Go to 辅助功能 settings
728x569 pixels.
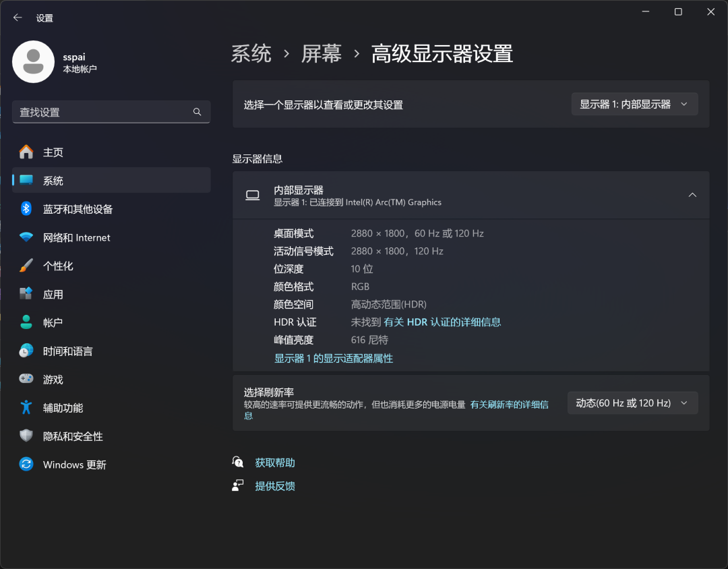click(x=111, y=407)
